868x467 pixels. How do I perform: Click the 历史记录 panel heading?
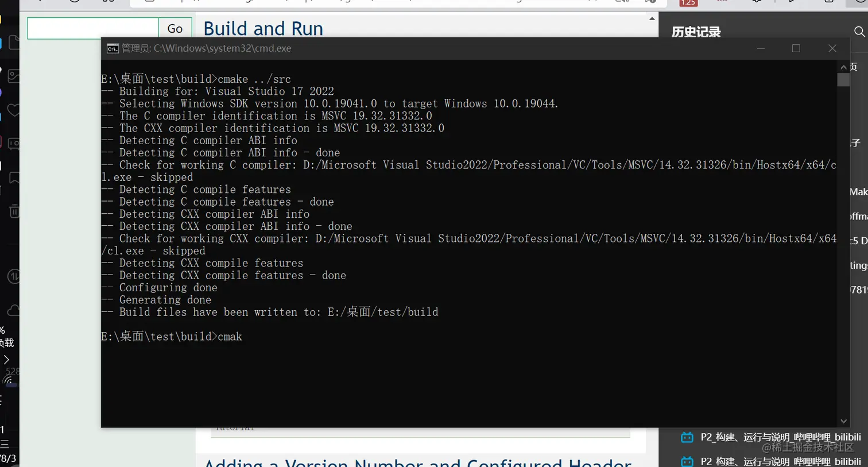[696, 32]
